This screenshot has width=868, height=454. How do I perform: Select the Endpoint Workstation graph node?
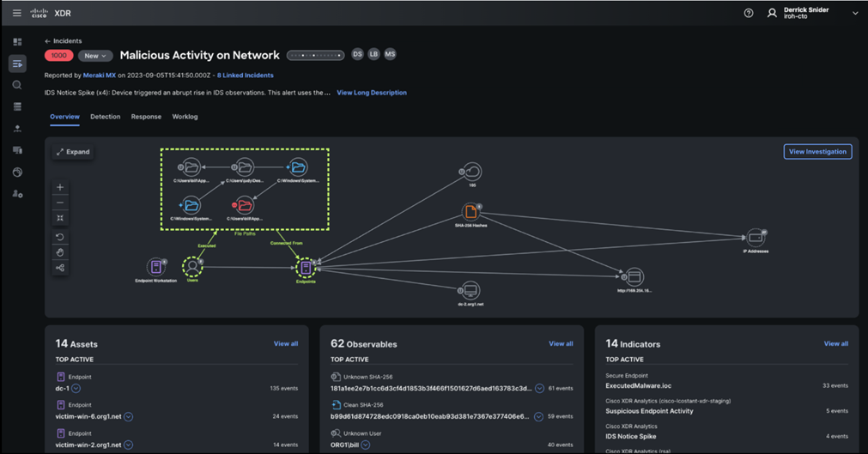click(x=156, y=267)
